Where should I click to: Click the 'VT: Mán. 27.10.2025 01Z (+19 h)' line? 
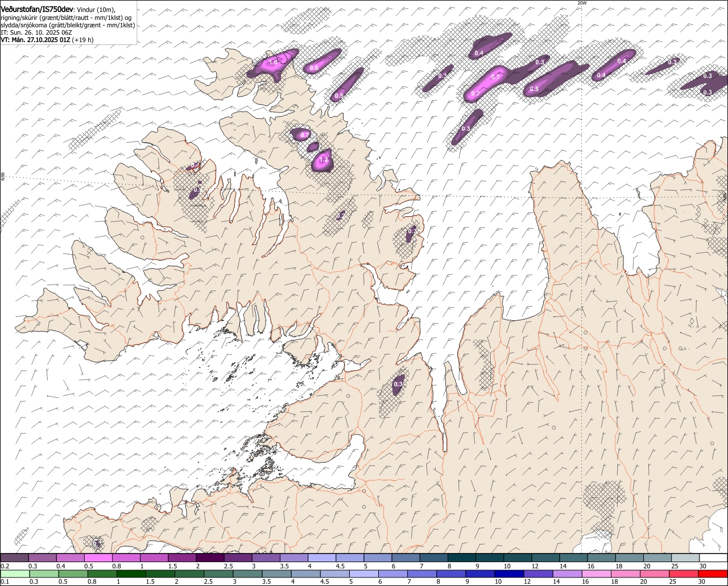click(47, 40)
